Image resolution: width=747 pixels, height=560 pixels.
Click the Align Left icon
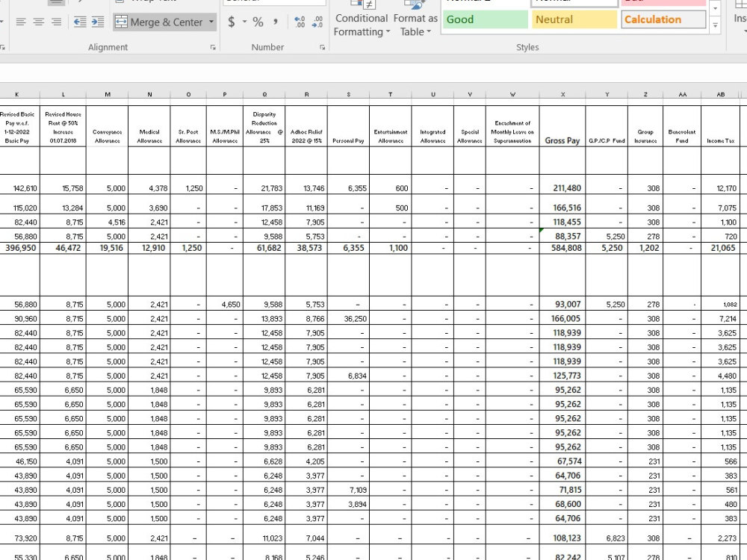[x=20, y=22]
